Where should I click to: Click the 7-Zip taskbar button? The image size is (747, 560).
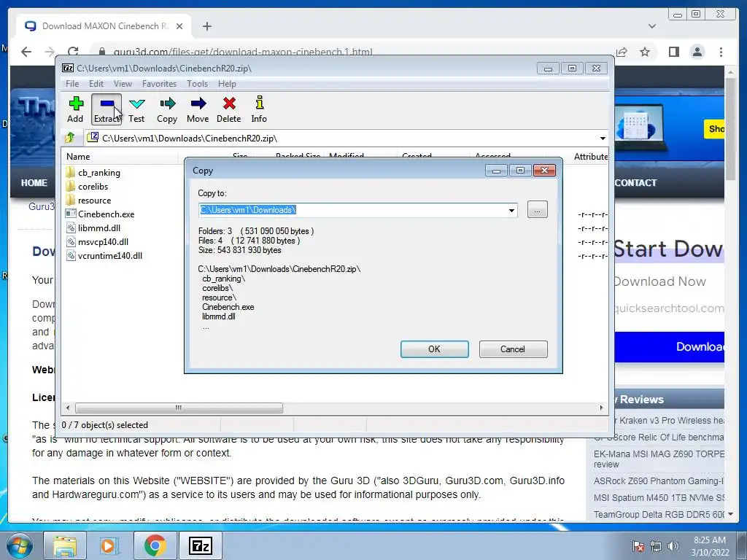click(200, 545)
